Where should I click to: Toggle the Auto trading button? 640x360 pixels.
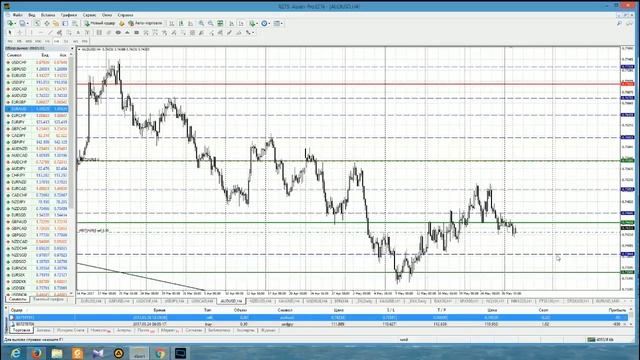pyautogui.click(x=145, y=23)
